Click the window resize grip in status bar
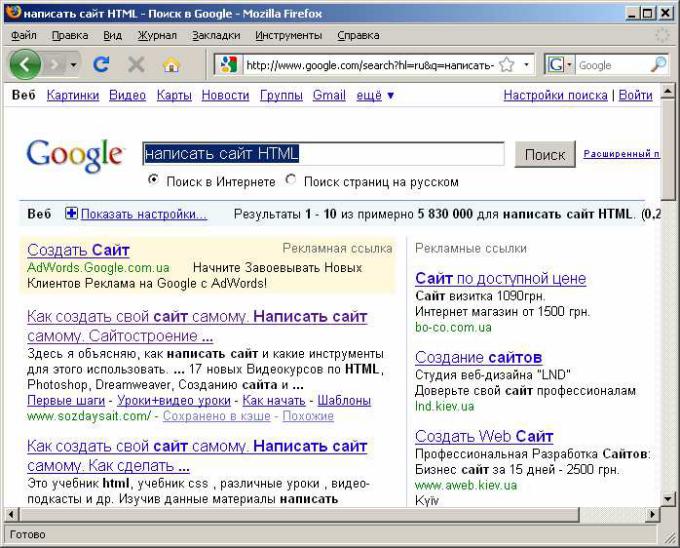 (670, 538)
